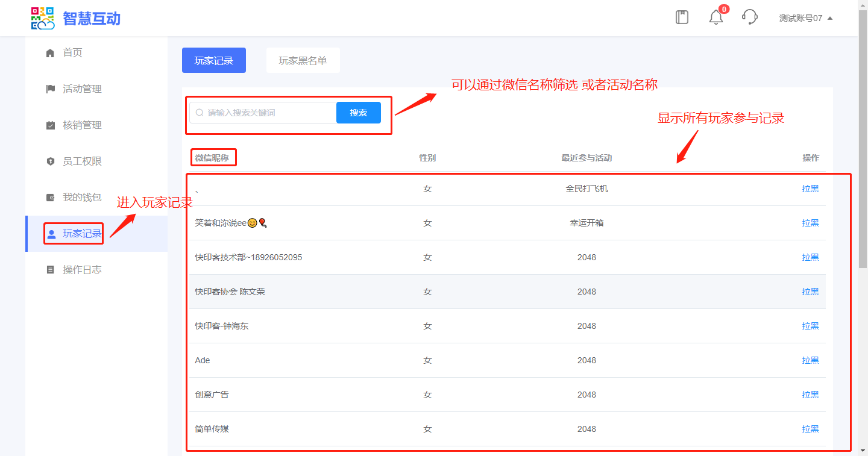The width and height of the screenshot is (868, 456).
Task: Click the home icon beside 首页
Action: point(51,53)
